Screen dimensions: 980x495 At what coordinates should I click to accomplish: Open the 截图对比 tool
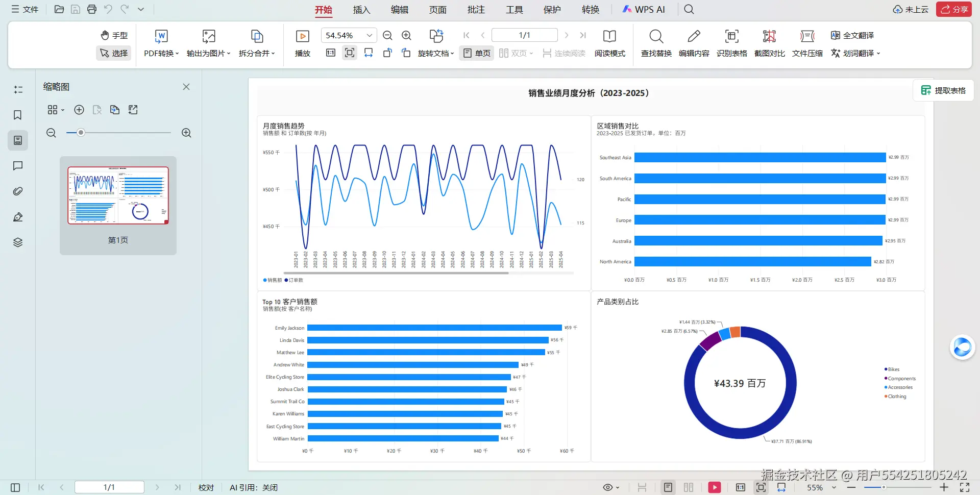point(769,43)
